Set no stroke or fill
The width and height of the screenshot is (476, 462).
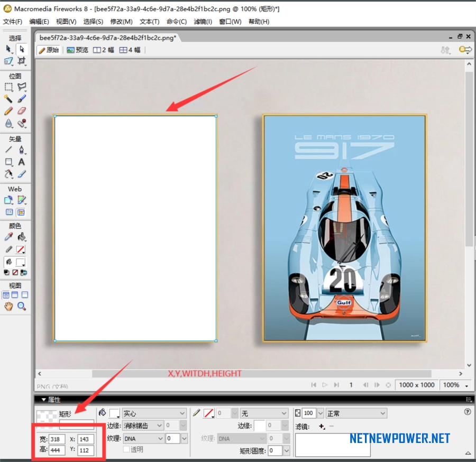(15, 272)
